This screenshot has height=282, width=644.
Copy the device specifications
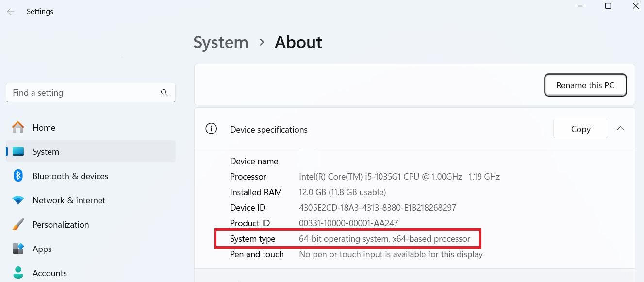pyautogui.click(x=580, y=129)
